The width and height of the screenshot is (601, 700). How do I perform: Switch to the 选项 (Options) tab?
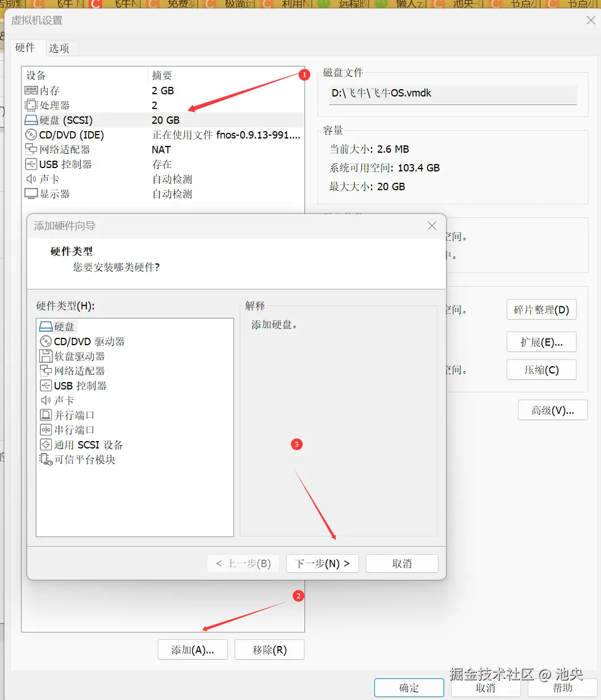coord(60,48)
